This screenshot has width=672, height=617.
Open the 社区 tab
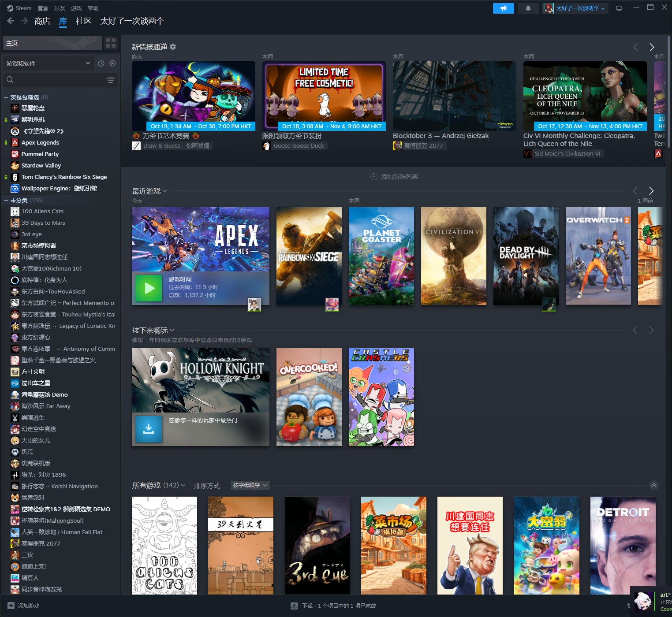(83, 21)
